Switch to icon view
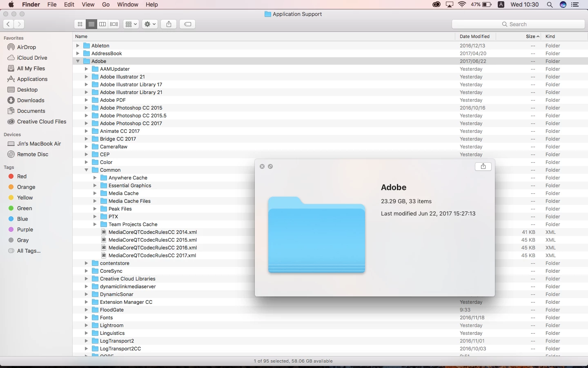The height and width of the screenshot is (368, 588). coord(80,24)
